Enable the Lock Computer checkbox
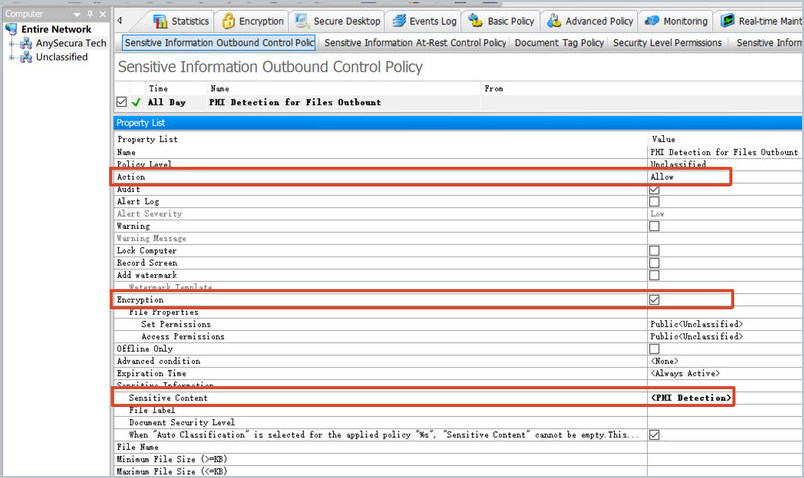This screenshot has height=478, width=804. coord(654,251)
